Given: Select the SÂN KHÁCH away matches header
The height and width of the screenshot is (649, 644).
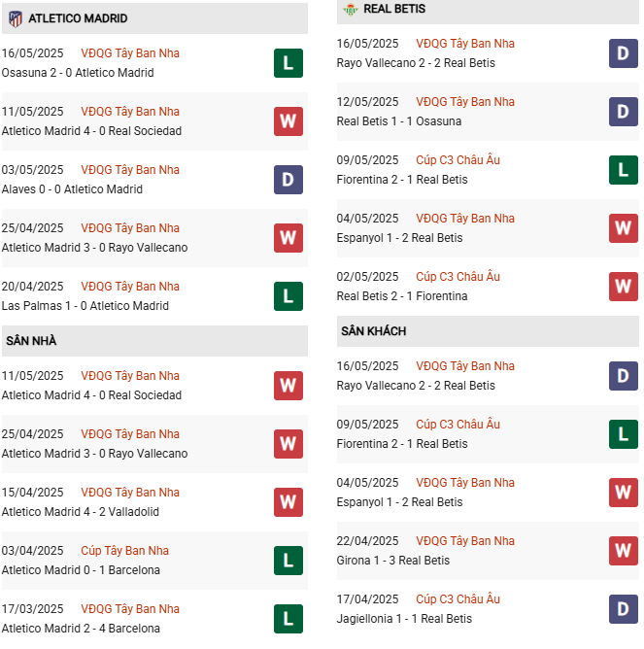Looking at the screenshot, I should pos(488,331).
